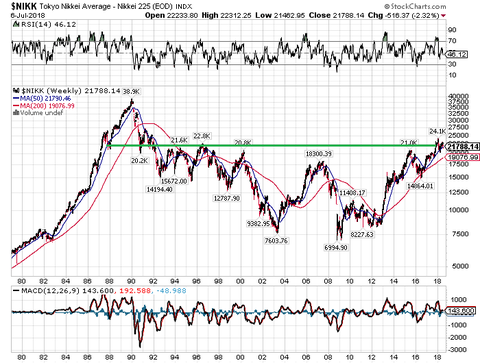Click the red 192.588 MACD signal value
Screen dimensions: 480x363
click(x=134, y=291)
